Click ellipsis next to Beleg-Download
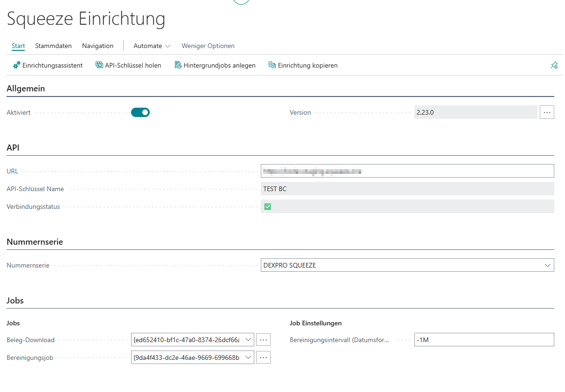The height and width of the screenshot is (392, 565). point(264,340)
